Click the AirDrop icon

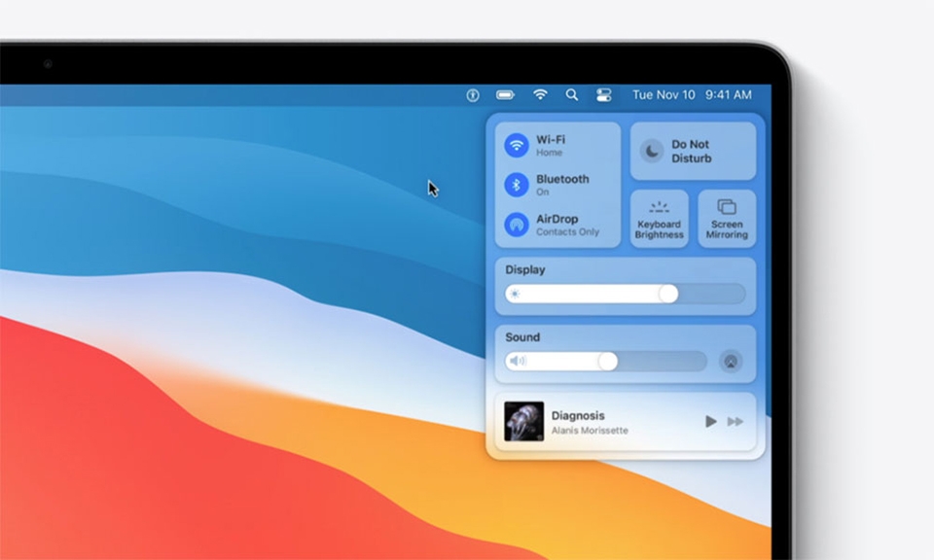point(516,224)
